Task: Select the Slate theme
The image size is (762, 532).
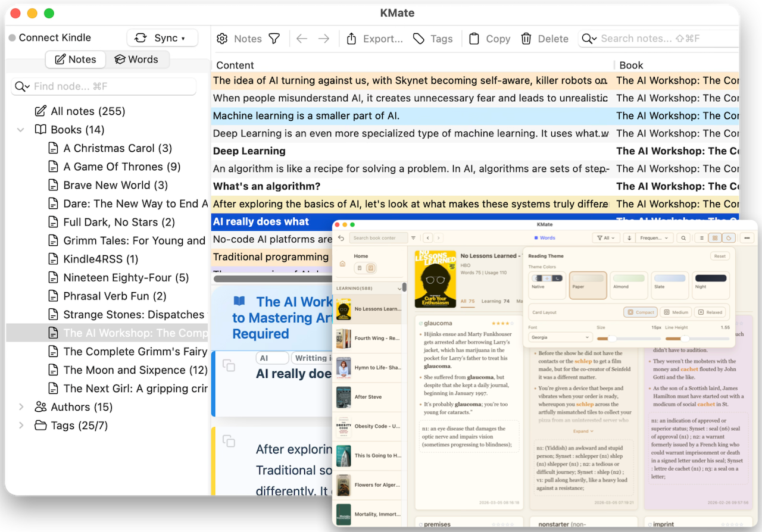Action: click(x=670, y=286)
